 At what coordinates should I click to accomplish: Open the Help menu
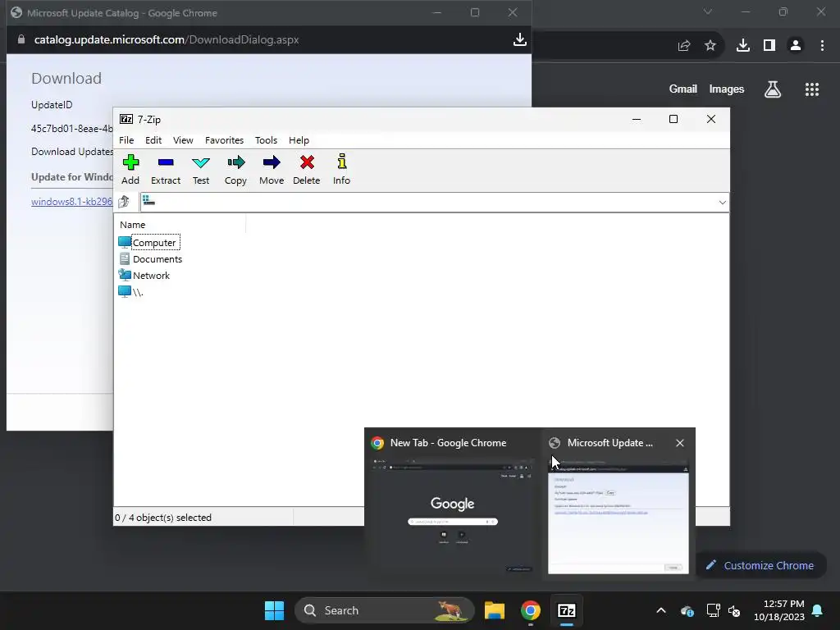(x=299, y=140)
